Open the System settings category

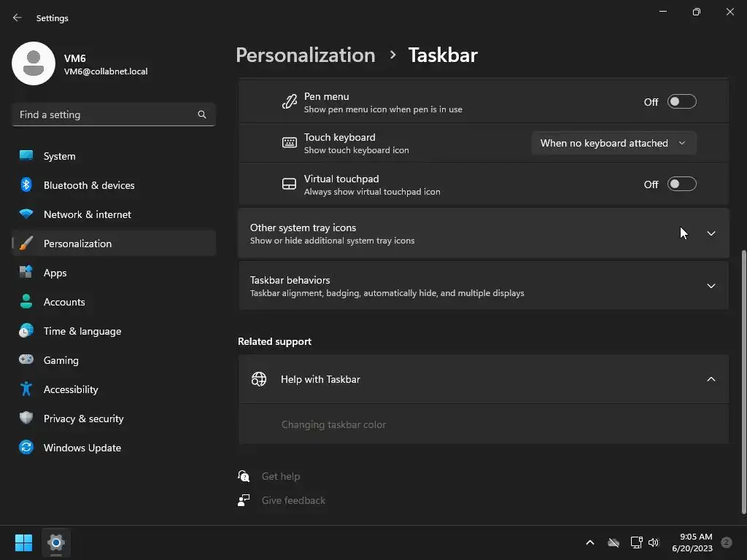[x=59, y=156]
